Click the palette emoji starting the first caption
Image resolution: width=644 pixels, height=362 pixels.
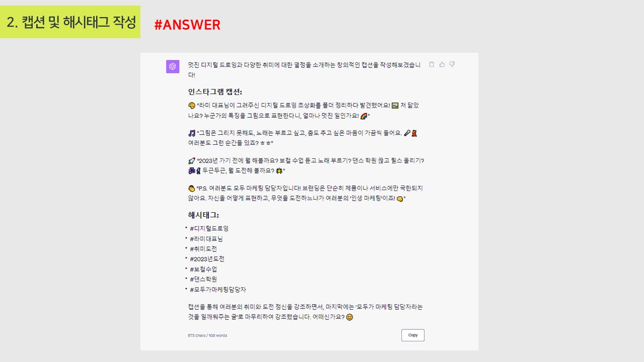(x=191, y=106)
